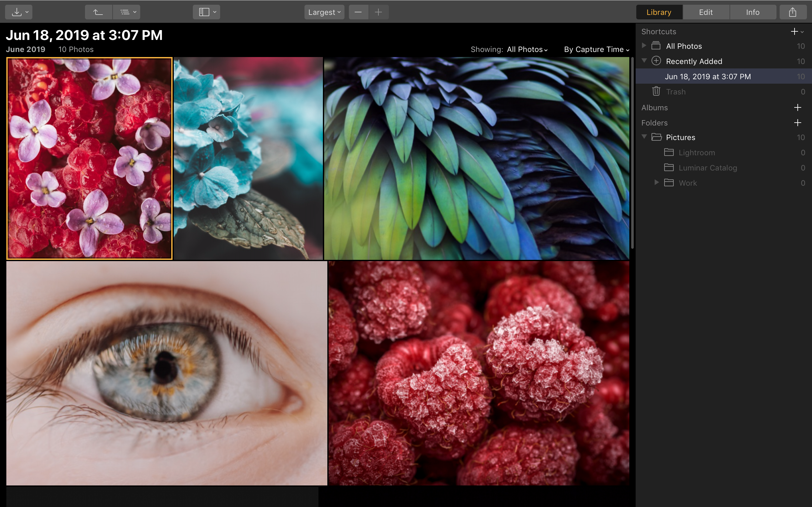Switch to the Edit tab
This screenshot has height=507, width=812.
point(706,12)
